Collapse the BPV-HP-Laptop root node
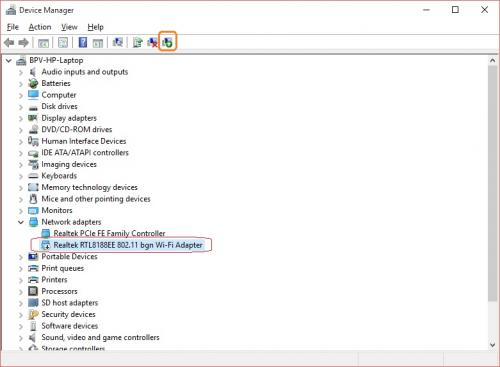500x367 pixels. (9, 61)
